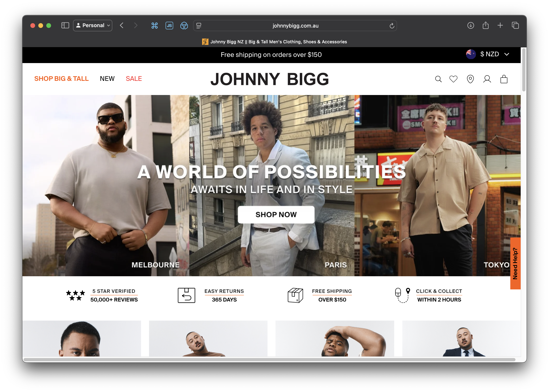The image size is (549, 392).
Task: Click the JOHNNY BIGG logo
Action: 270,79
